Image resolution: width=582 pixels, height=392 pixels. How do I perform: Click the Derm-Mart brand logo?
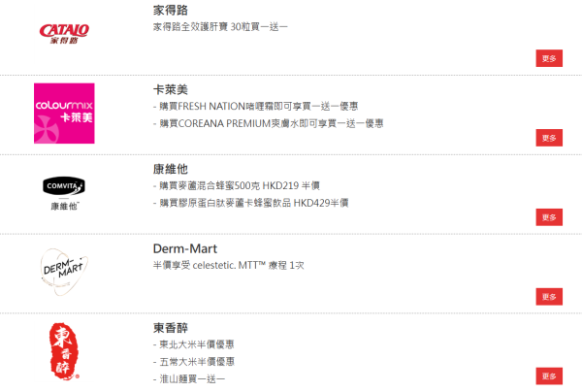64,272
